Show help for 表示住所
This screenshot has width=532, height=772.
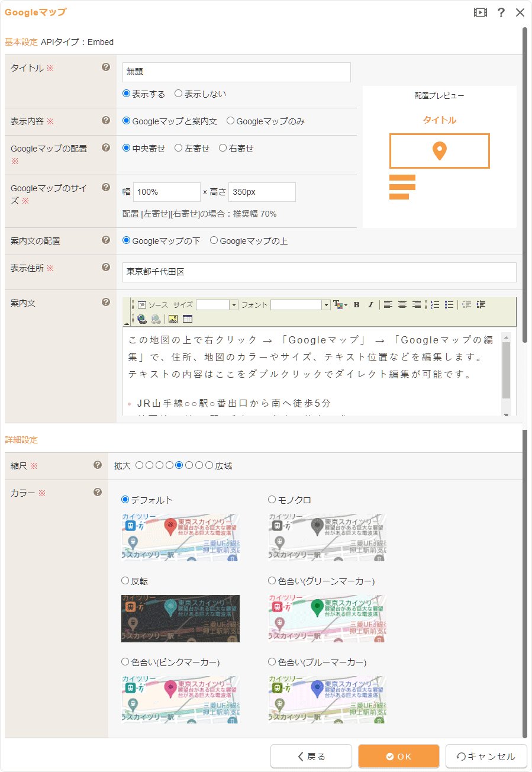pyautogui.click(x=106, y=267)
